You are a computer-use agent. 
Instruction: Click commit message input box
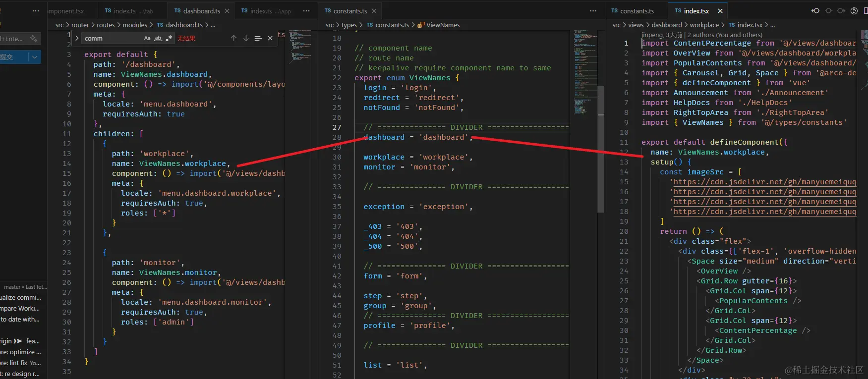[20, 39]
